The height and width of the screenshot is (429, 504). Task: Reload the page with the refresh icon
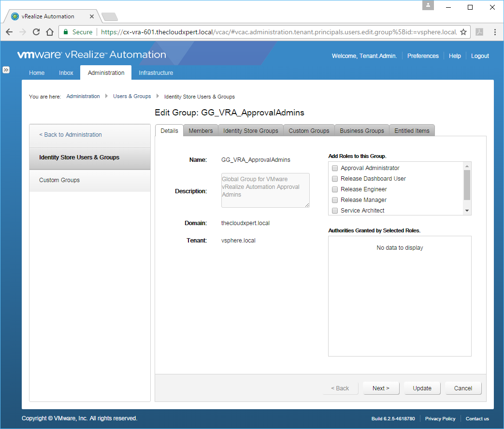tap(36, 32)
